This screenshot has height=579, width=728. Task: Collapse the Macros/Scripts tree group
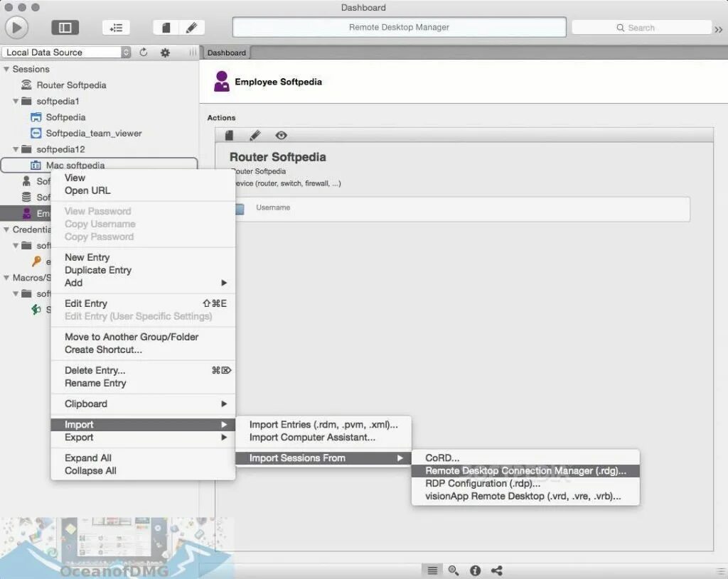point(6,278)
